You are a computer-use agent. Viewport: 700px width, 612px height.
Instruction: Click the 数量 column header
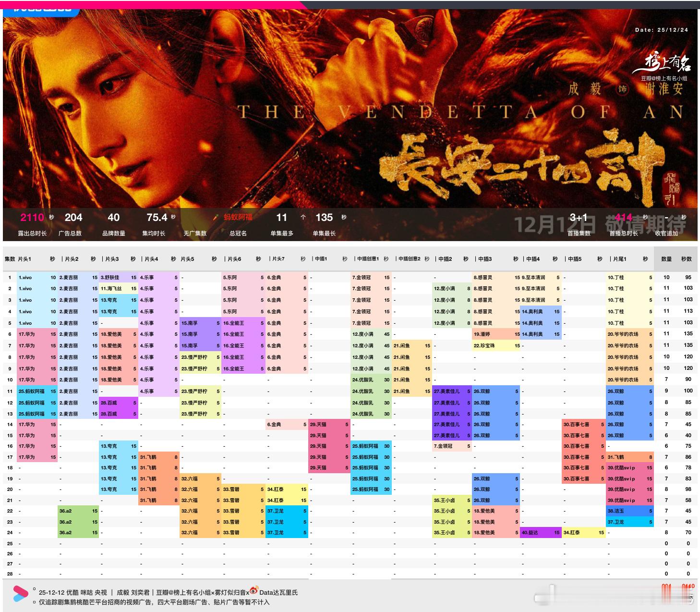tap(666, 259)
